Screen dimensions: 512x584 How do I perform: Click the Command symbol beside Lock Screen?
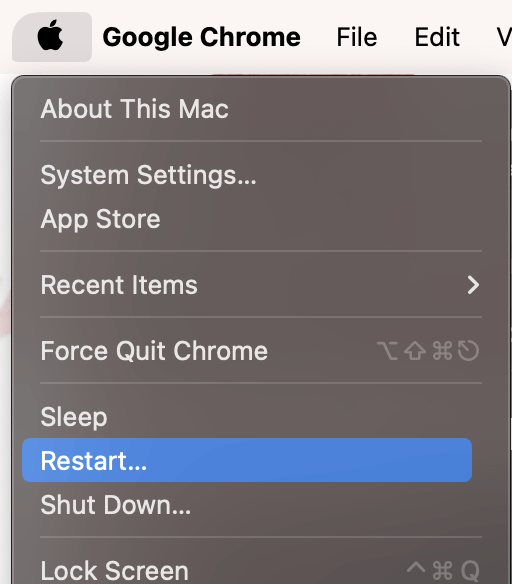point(442,570)
